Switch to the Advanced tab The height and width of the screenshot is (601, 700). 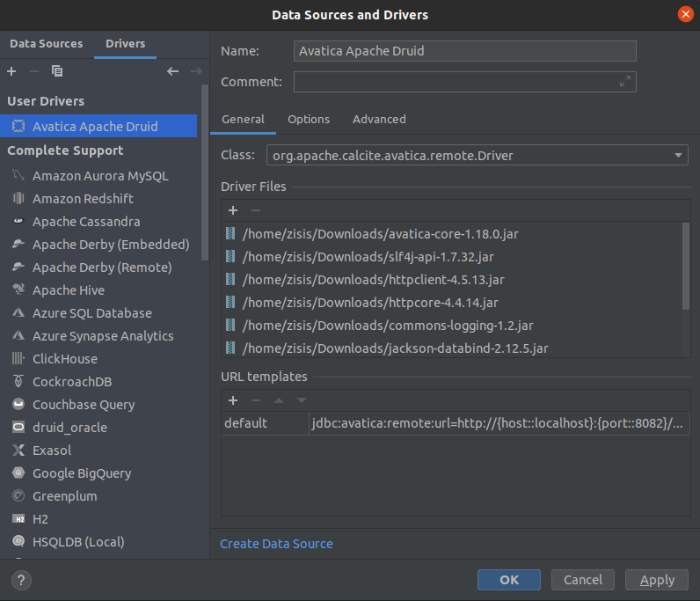379,119
